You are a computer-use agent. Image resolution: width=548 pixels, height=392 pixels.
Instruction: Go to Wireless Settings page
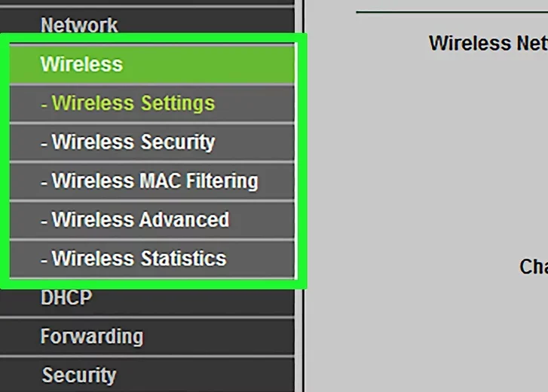tap(152, 103)
